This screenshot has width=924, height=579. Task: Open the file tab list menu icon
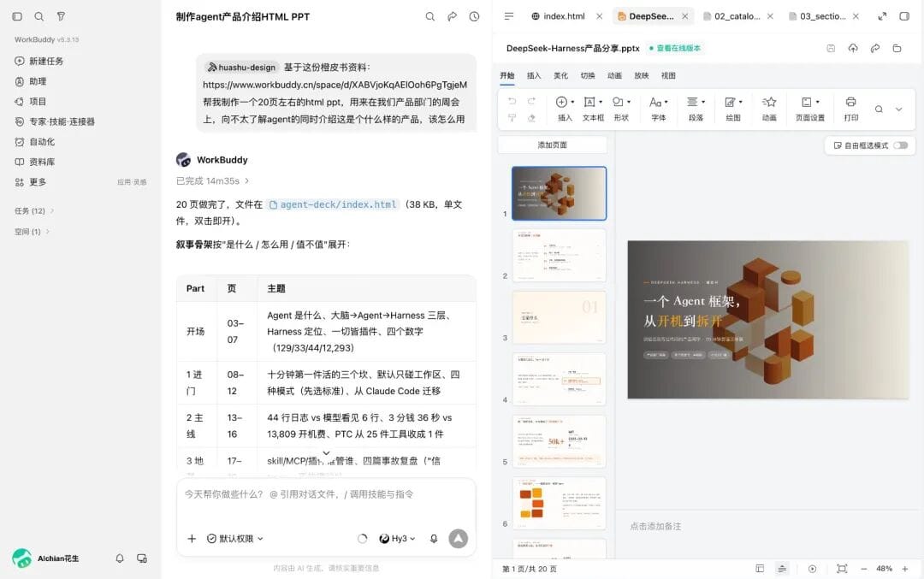(x=509, y=16)
